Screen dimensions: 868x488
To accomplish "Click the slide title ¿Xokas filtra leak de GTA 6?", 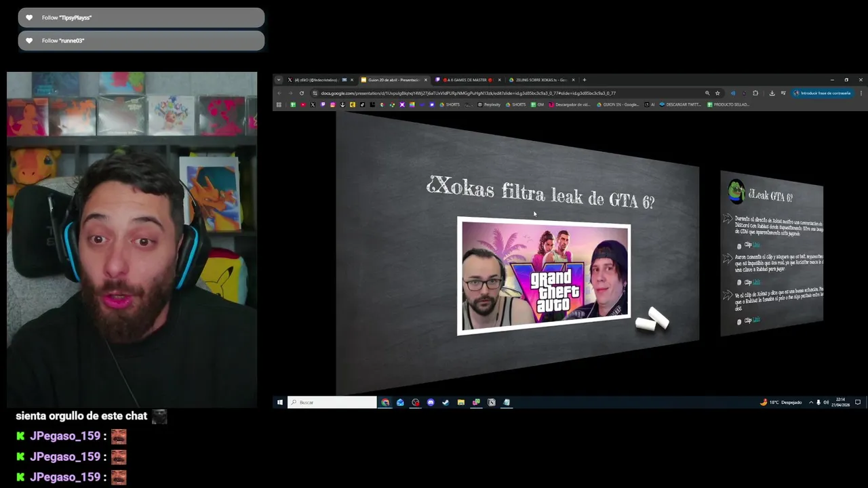I will coord(540,192).
